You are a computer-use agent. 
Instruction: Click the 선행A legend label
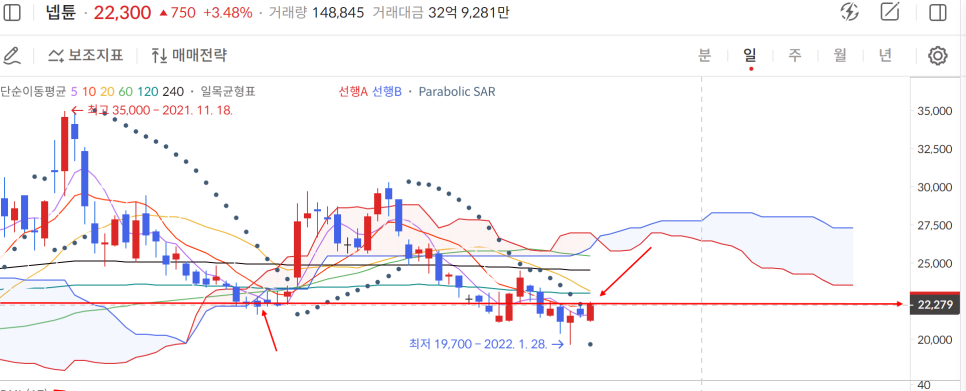353,92
